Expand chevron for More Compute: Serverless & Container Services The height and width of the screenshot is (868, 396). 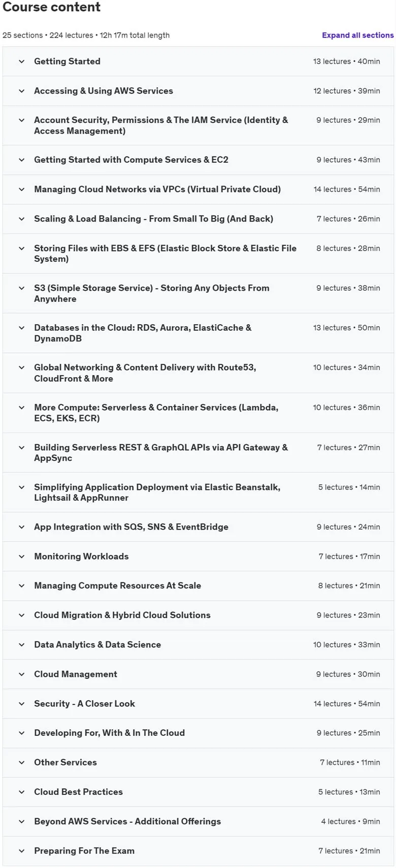click(x=21, y=408)
